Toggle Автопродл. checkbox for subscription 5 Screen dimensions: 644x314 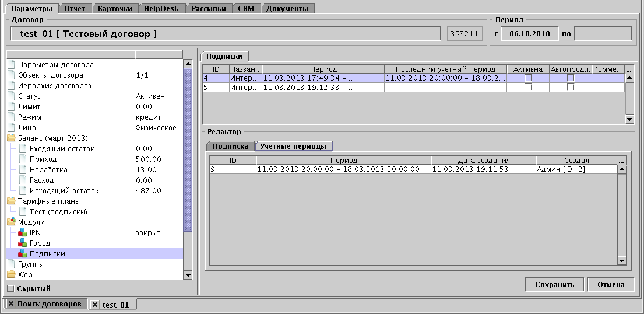point(571,87)
